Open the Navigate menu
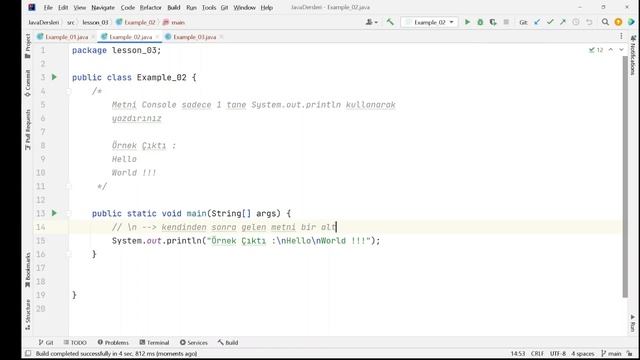Viewport: 640px width, 360px height. point(103,7)
